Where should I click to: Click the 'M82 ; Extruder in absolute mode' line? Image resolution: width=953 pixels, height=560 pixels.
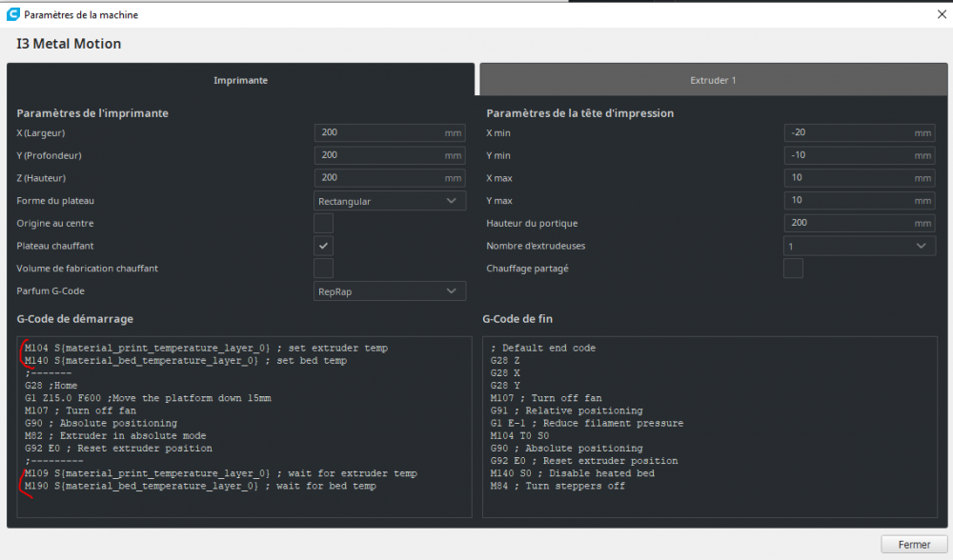coord(115,435)
